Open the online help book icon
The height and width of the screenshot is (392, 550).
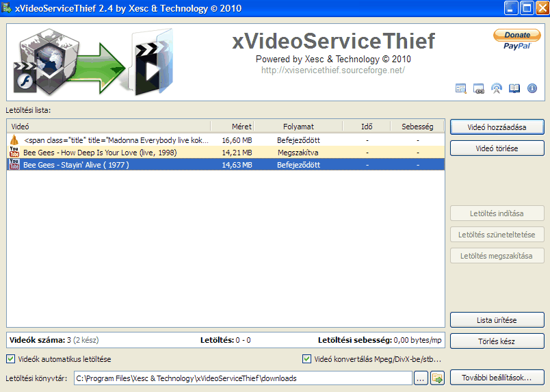coord(514,88)
